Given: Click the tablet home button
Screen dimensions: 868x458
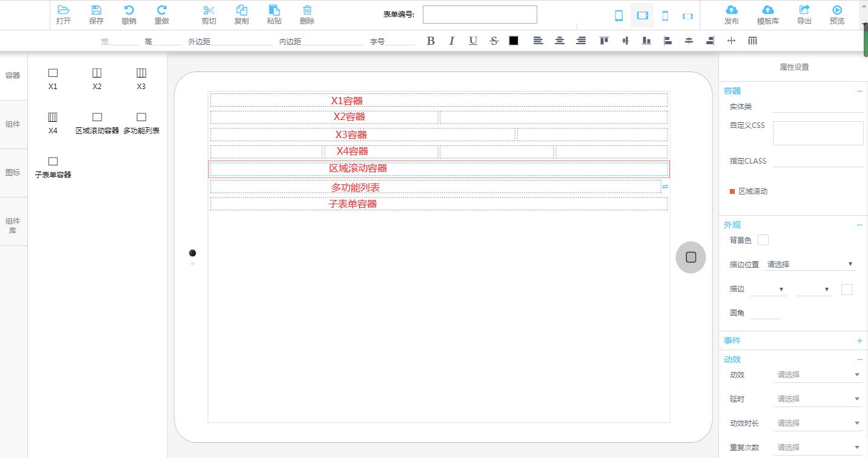Looking at the screenshot, I should (x=691, y=257).
